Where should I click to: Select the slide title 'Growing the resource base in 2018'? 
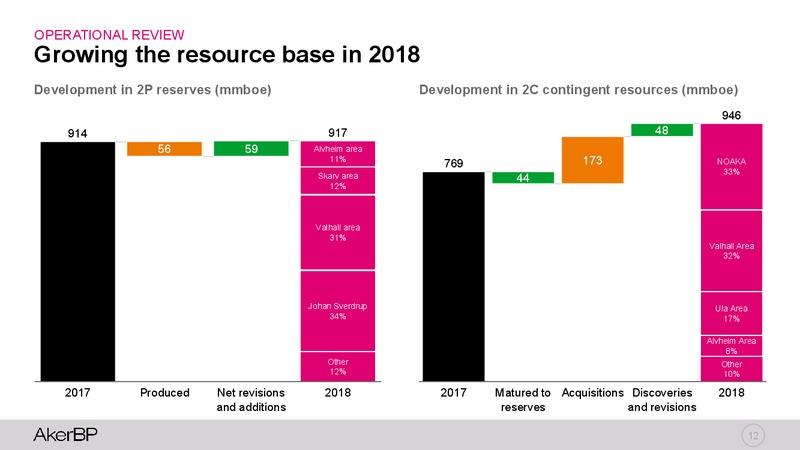[x=227, y=55]
